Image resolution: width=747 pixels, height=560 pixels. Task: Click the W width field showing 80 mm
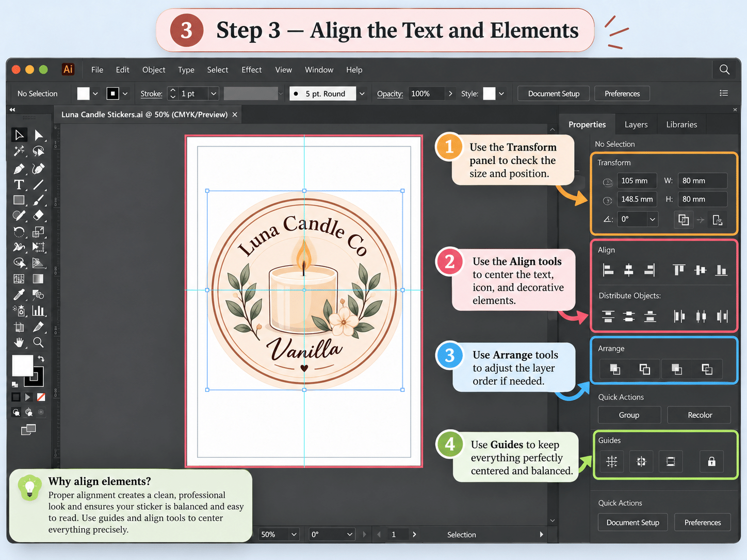(703, 181)
